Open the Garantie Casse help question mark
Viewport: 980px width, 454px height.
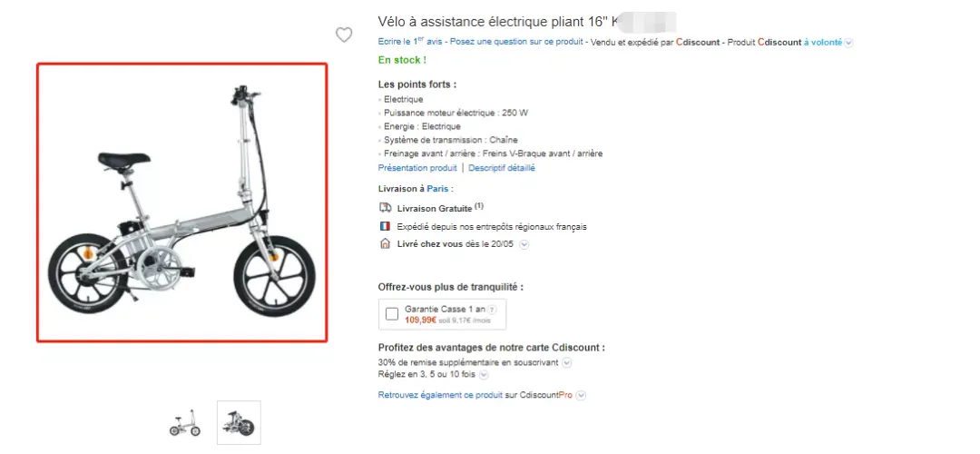(492, 309)
